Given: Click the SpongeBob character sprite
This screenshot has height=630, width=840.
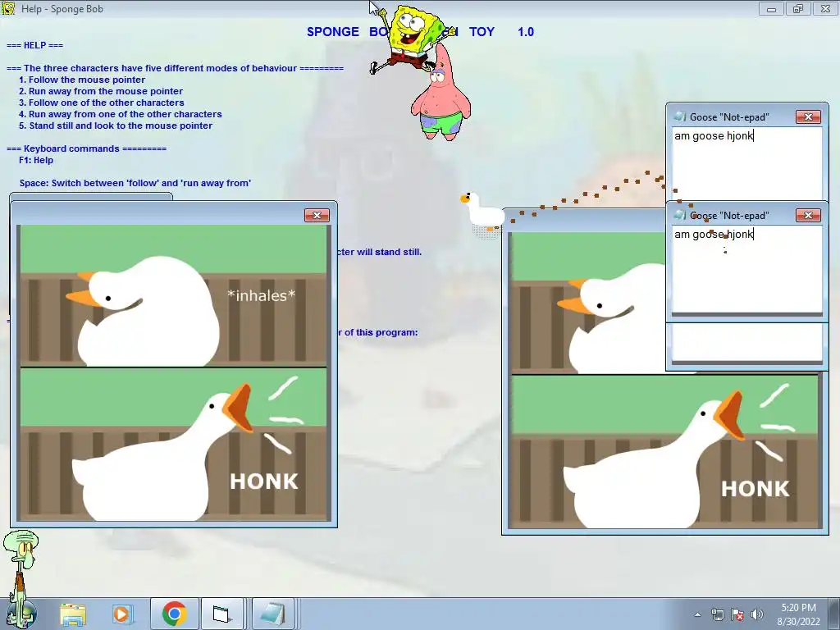Looking at the screenshot, I should (x=412, y=38).
